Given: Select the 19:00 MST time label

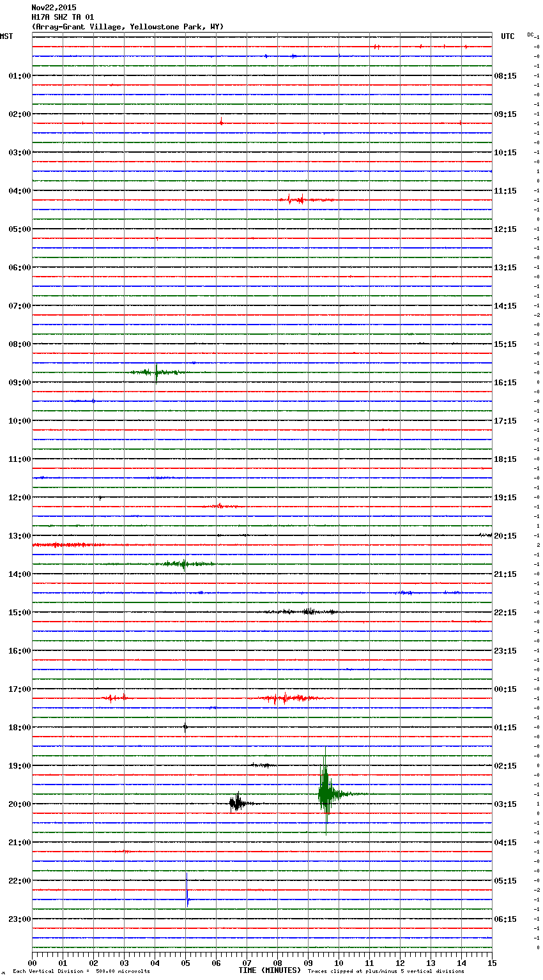Looking at the screenshot, I should pyautogui.click(x=19, y=766).
